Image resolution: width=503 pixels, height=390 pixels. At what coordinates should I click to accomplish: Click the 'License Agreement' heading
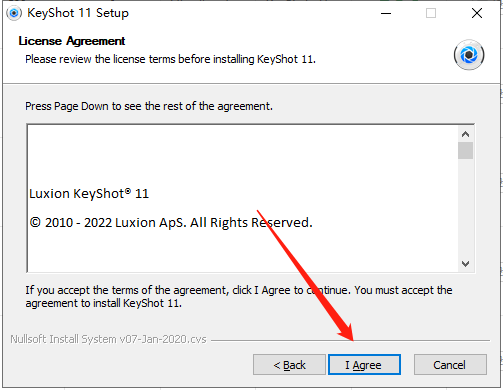[72, 41]
